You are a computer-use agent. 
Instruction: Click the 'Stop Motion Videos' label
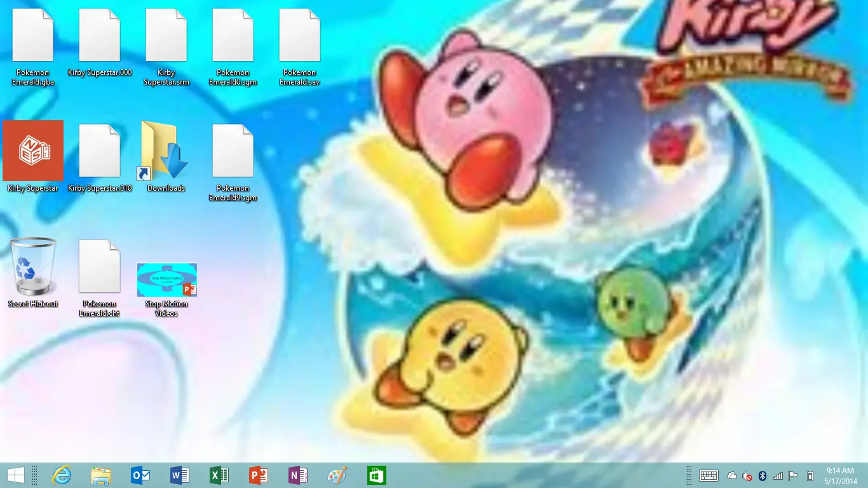coord(166,308)
